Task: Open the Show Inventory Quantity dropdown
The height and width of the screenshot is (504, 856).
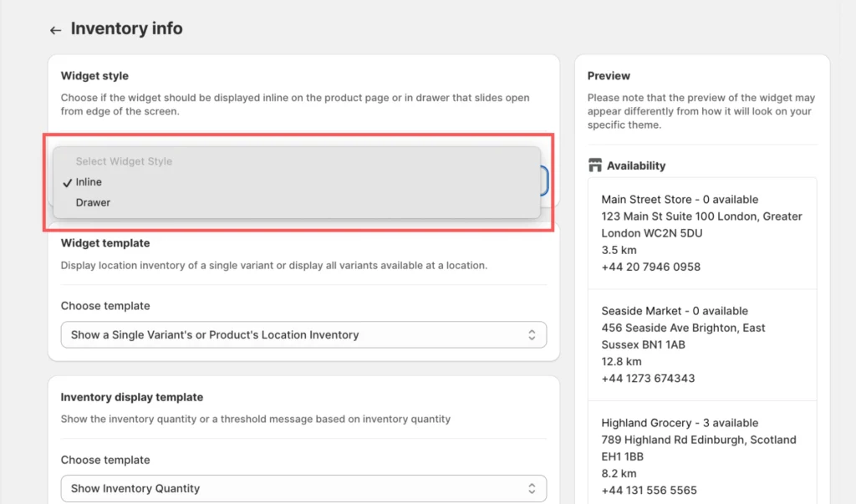Action: (x=303, y=489)
